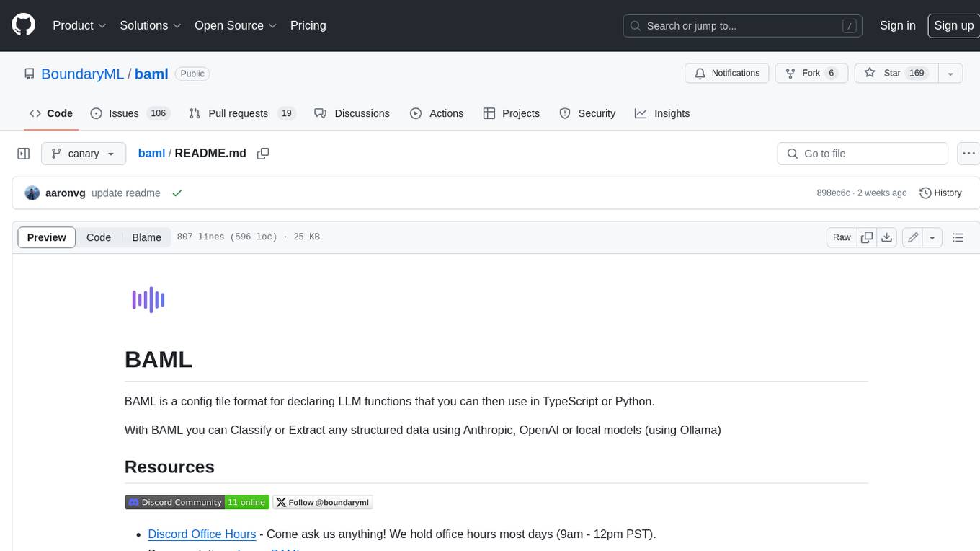Open the more file actions menu
This screenshot has height=551, width=980.
tap(968, 154)
